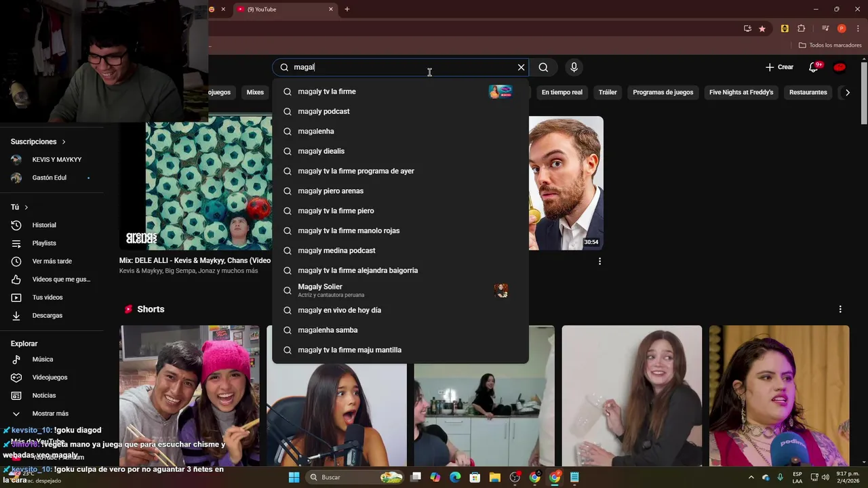
Task: Click the 'magaly tv la firme' suggestion thumbnail
Action: (x=500, y=91)
